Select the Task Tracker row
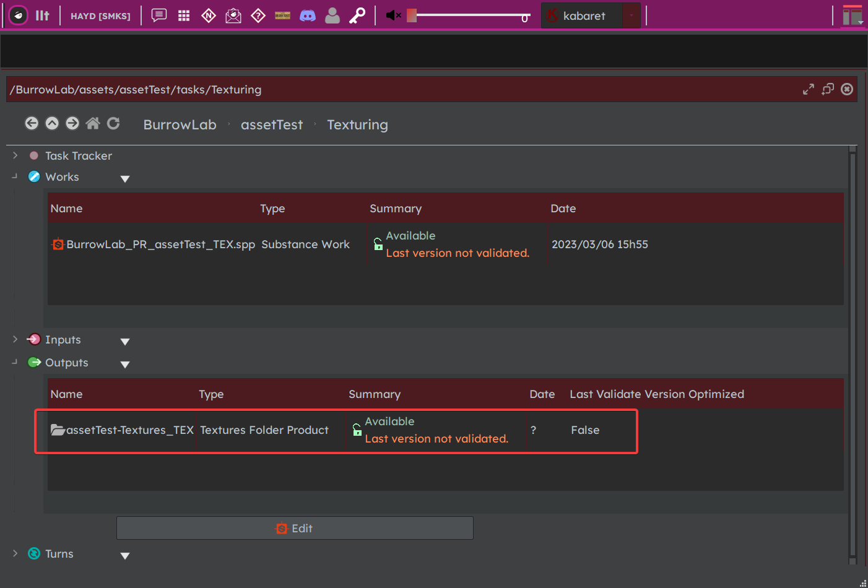868x588 pixels. [79, 156]
